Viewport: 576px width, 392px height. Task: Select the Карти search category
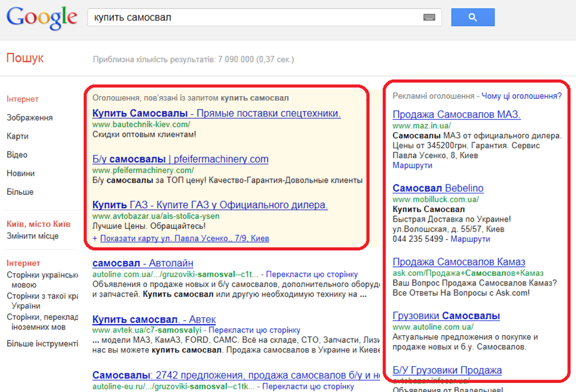tap(17, 136)
